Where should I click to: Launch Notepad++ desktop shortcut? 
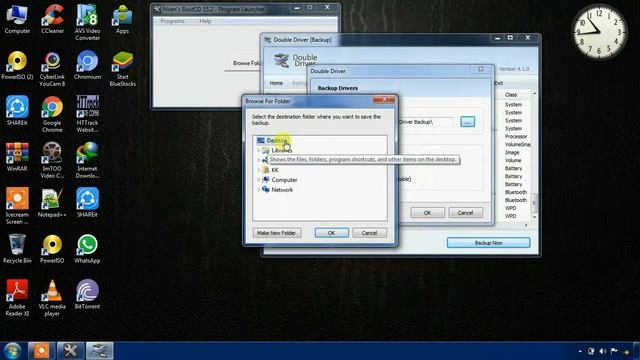click(52, 203)
